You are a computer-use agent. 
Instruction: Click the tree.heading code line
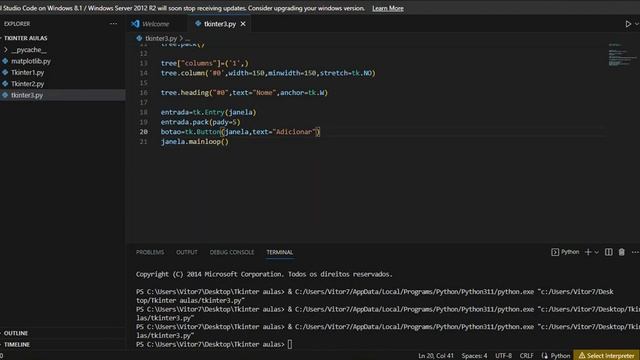[x=244, y=93]
